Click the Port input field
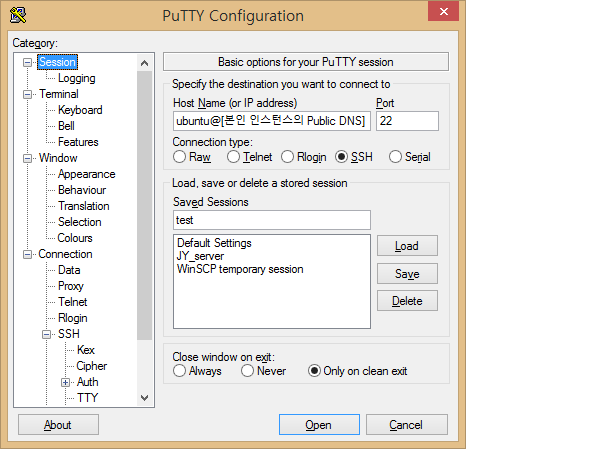 pos(407,121)
